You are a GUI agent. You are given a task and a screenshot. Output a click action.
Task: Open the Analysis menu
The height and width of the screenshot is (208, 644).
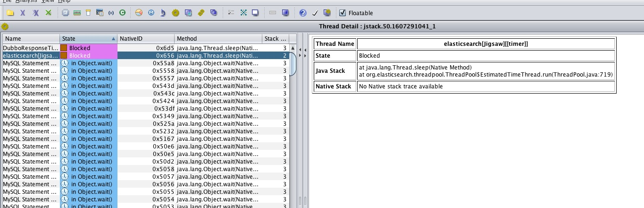(26, 1)
